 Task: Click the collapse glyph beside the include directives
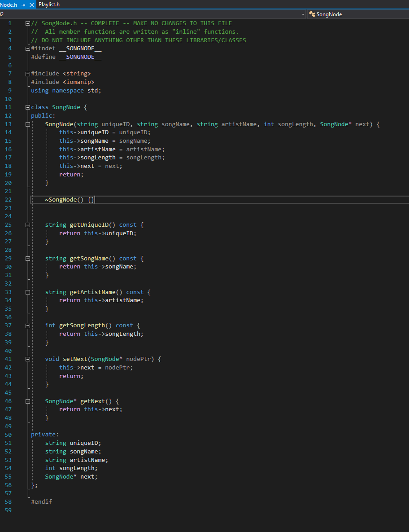pos(27,73)
